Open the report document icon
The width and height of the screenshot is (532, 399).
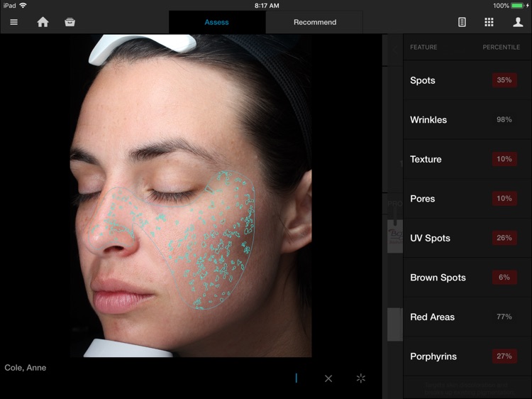tap(462, 22)
